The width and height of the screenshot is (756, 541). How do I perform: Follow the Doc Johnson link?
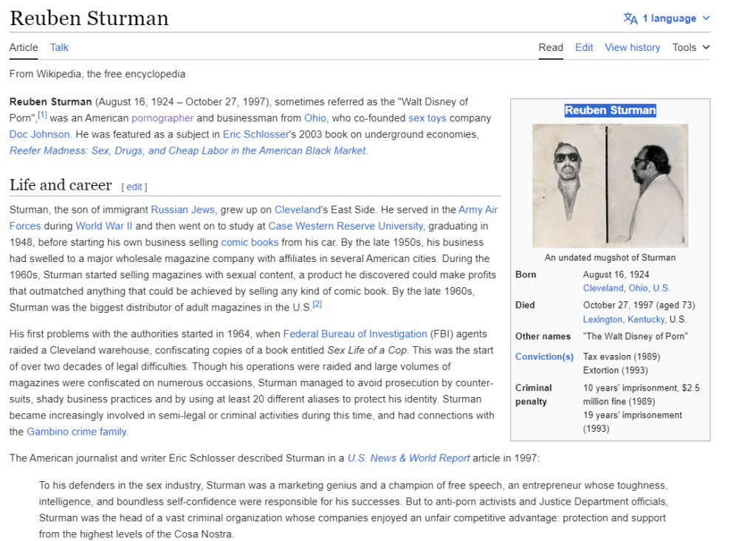pyautogui.click(x=40, y=134)
